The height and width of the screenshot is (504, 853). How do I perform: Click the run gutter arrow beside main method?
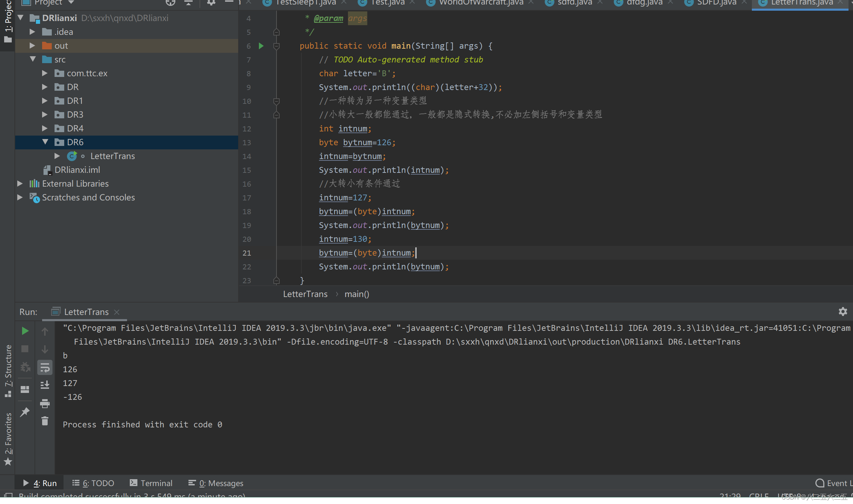coord(261,46)
